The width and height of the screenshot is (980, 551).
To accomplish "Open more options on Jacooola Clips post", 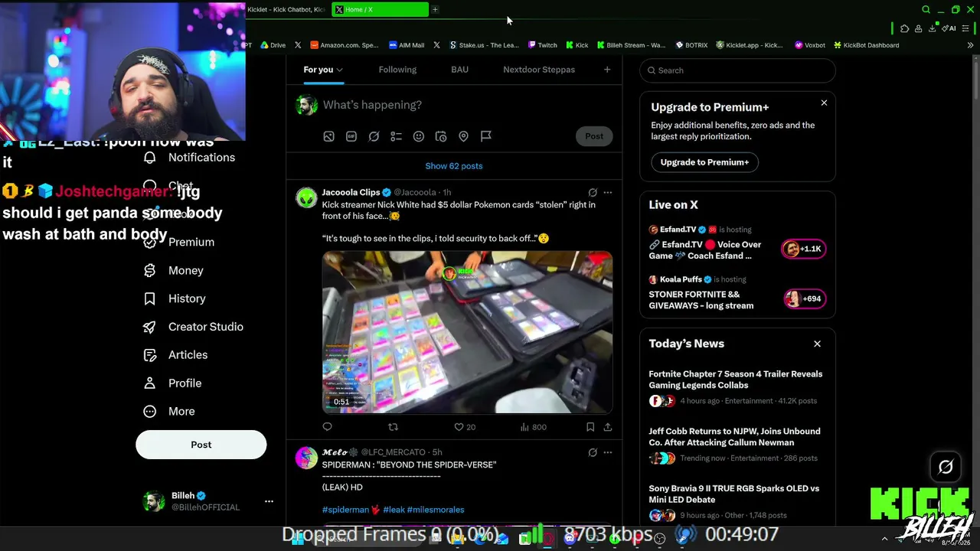I will pyautogui.click(x=608, y=193).
